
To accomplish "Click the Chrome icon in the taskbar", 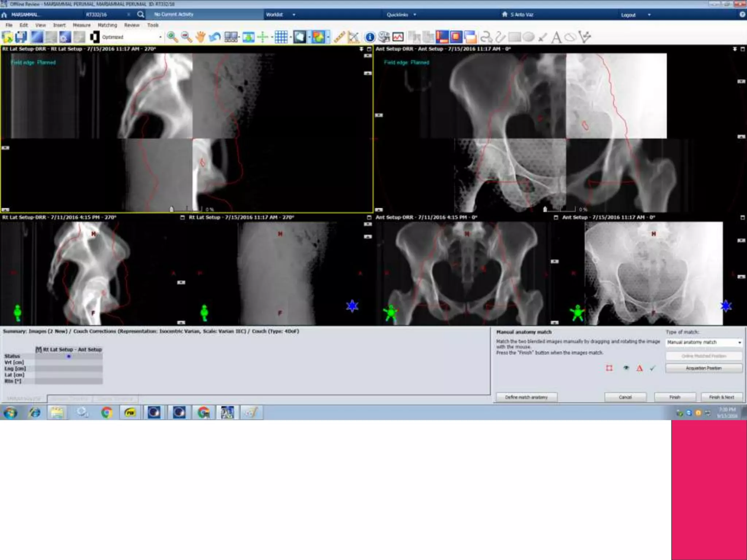I will click(x=107, y=413).
